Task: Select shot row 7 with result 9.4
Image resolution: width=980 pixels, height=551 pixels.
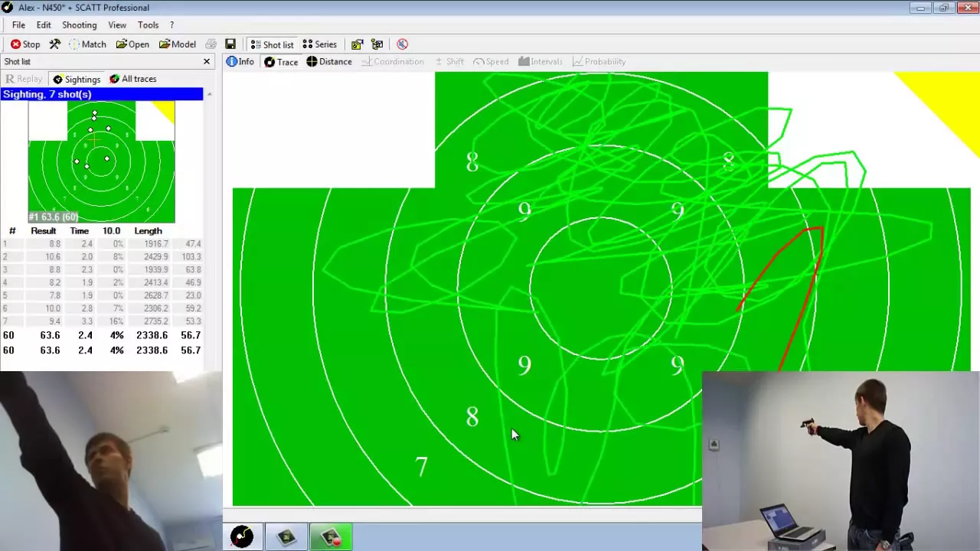Action: [102, 322]
